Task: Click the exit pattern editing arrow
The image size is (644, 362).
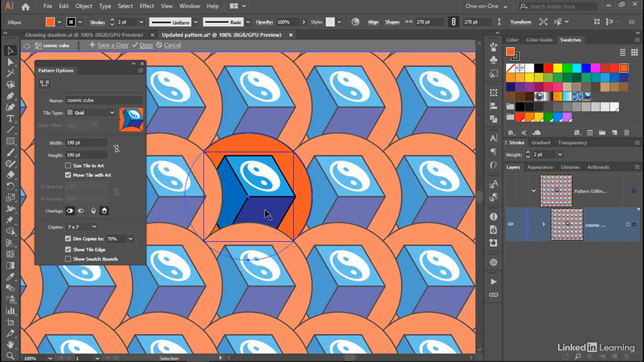Action: pos(27,45)
